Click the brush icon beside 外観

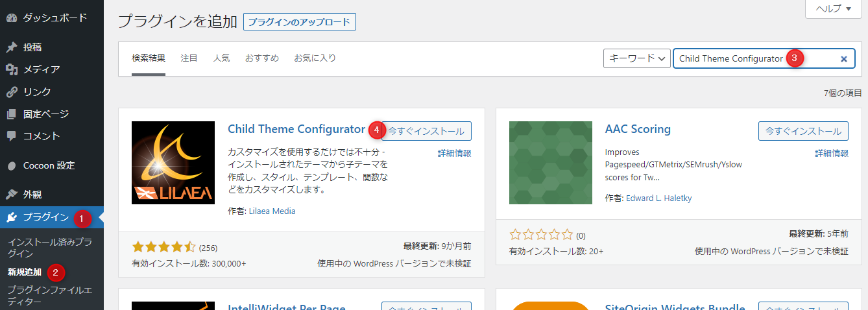tap(11, 194)
